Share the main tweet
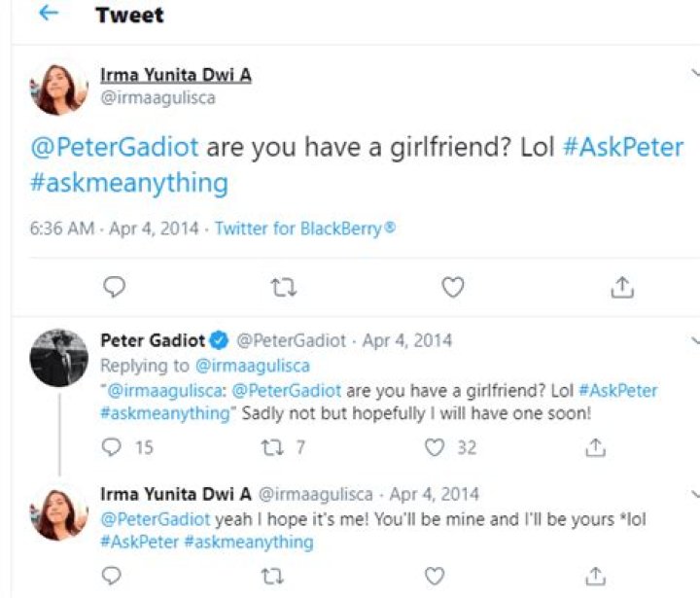 point(622,287)
